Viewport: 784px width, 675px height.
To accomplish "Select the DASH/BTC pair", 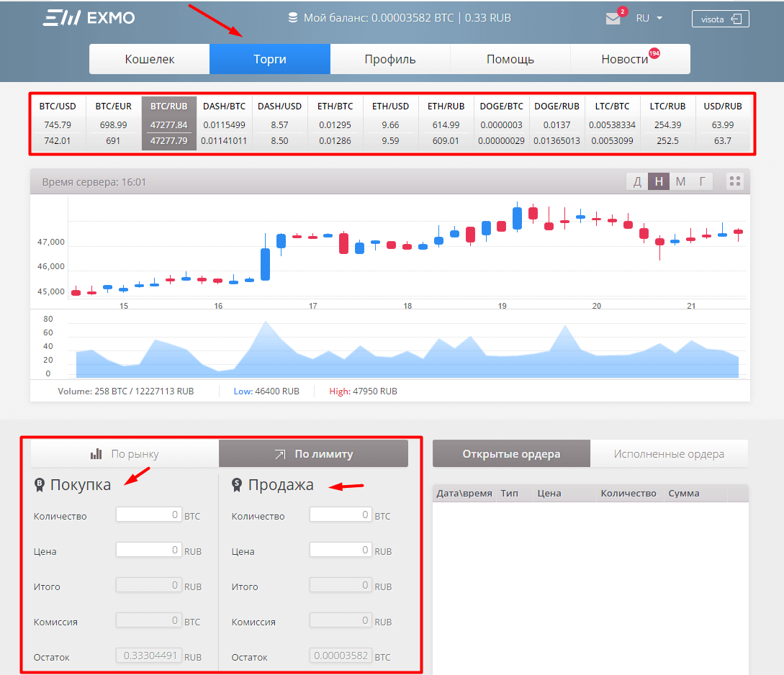I will coord(224,123).
